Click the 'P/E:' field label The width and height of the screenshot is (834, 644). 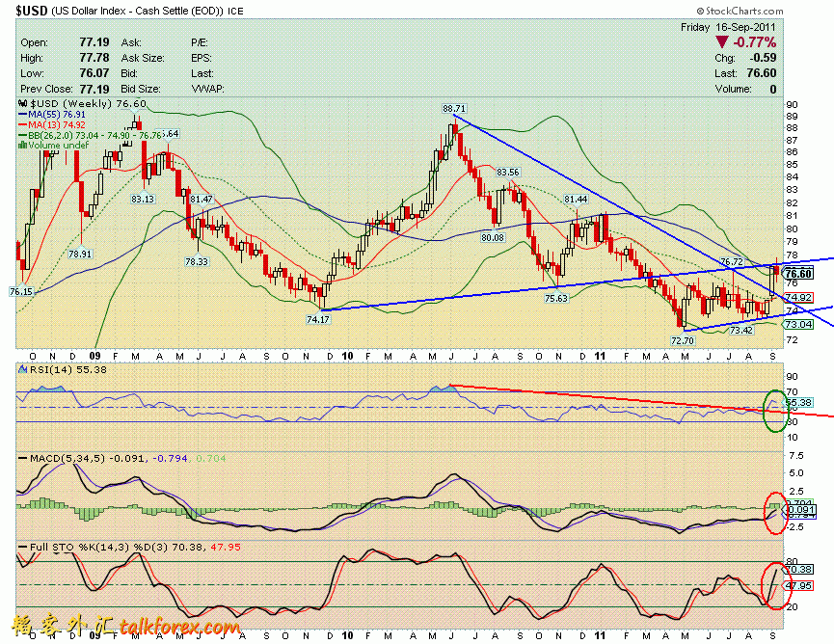200,42
